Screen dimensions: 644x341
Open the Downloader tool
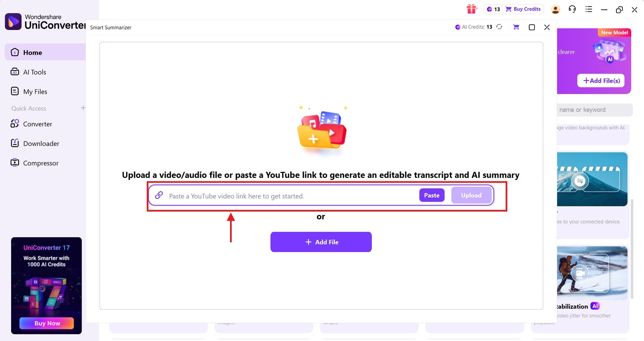(x=41, y=143)
